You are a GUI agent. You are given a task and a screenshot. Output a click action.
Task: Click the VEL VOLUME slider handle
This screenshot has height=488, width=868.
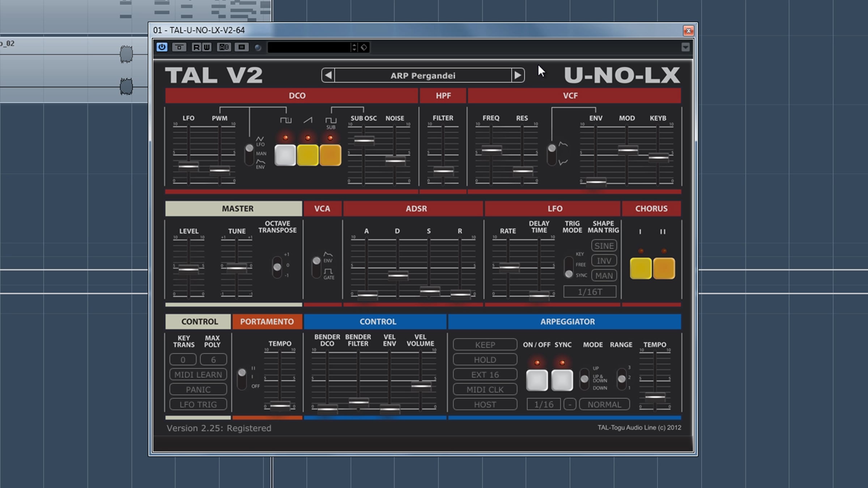click(x=421, y=386)
